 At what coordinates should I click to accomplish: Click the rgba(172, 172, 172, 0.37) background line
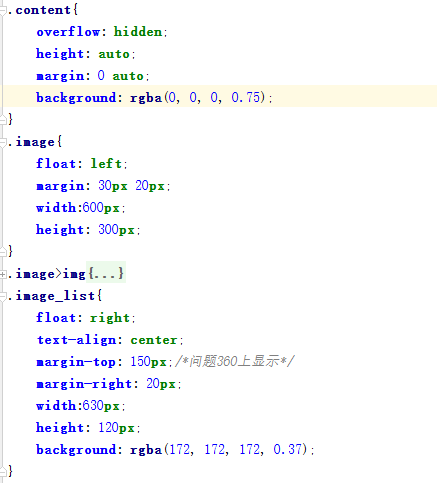coord(175,450)
